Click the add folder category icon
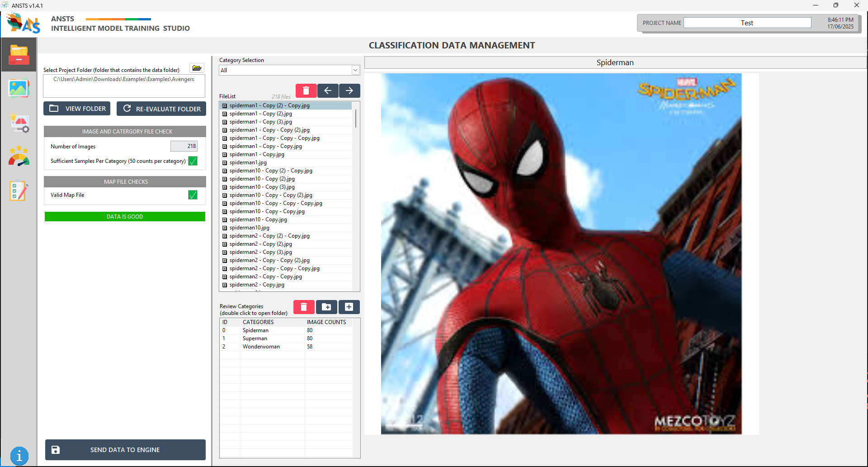Viewport: 868px width, 467px height. tap(326, 307)
